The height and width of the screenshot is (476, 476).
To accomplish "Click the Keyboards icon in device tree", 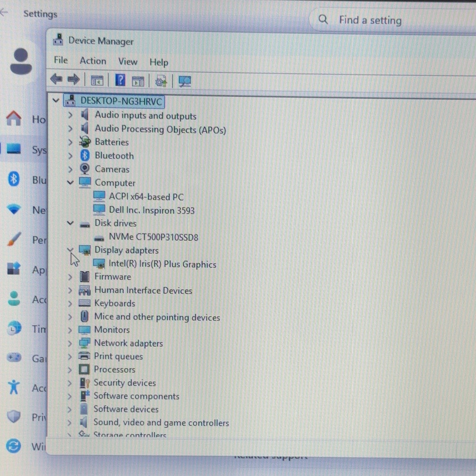I will [x=84, y=303].
